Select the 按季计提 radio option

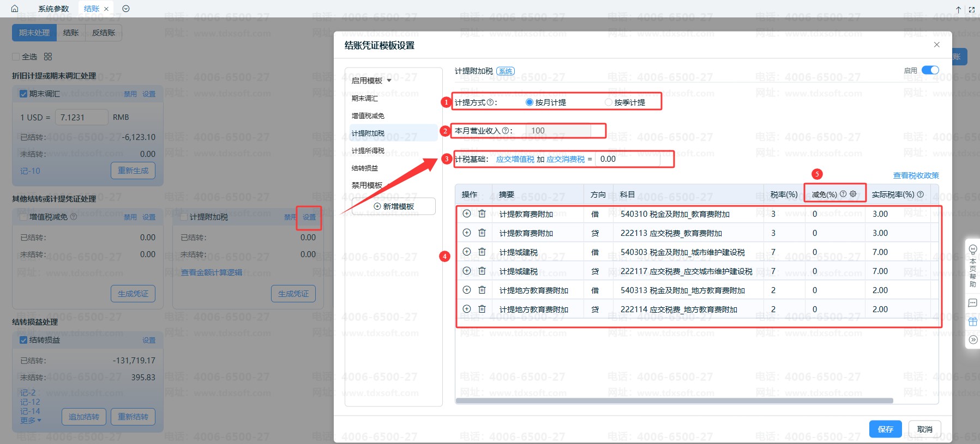click(609, 102)
